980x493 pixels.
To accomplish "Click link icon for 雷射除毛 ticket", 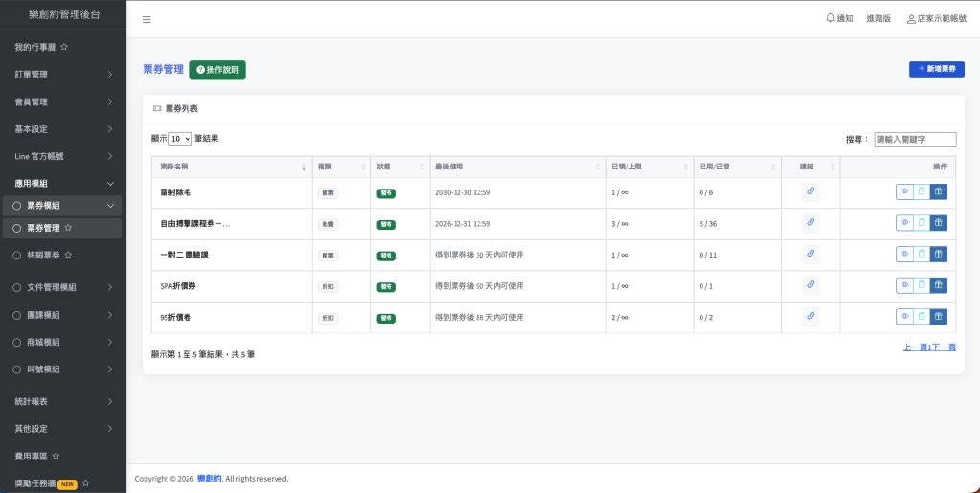I will tap(811, 191).
